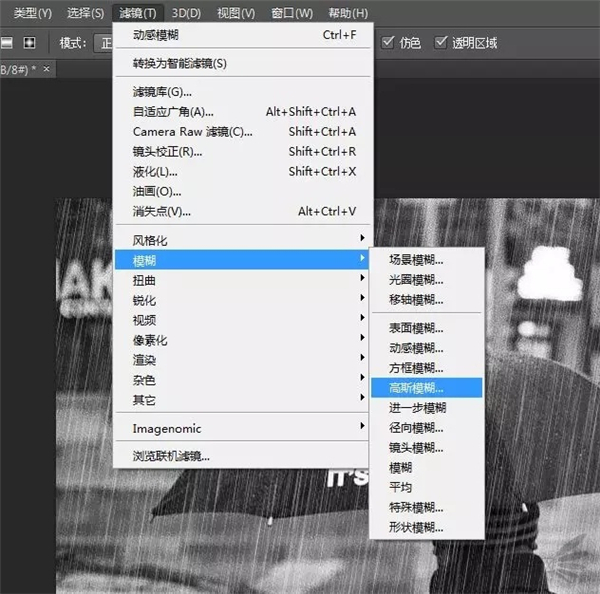Choose 高斯模糊... Gaussian blur
This screenshot has height=594, width=600.
(x=427, y=388)
